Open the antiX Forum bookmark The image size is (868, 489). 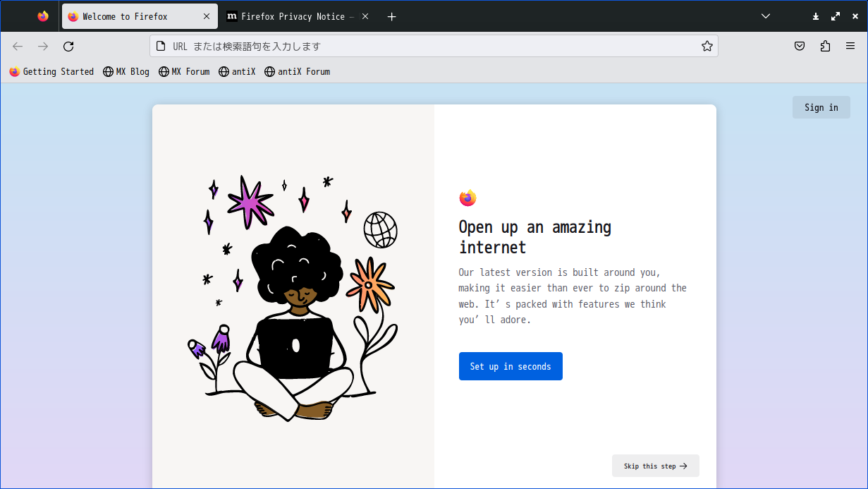(297, 71)
